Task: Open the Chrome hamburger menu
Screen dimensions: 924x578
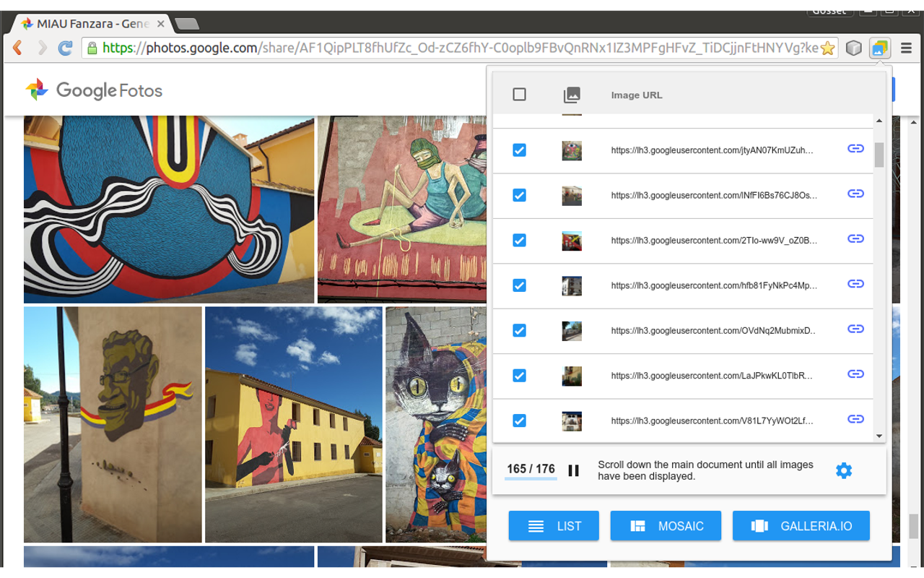Action: point(906,48)
